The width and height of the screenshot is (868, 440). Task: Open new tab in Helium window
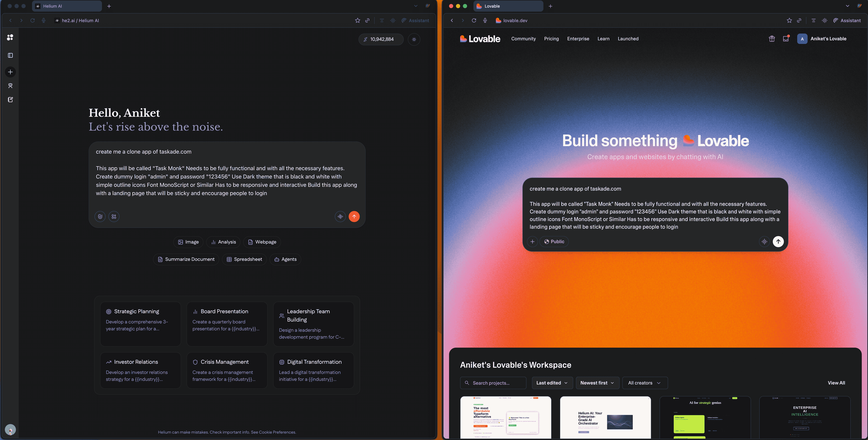[109, 6]
